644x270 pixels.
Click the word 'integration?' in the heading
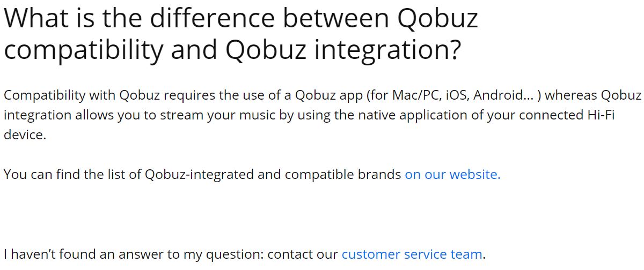387,49
